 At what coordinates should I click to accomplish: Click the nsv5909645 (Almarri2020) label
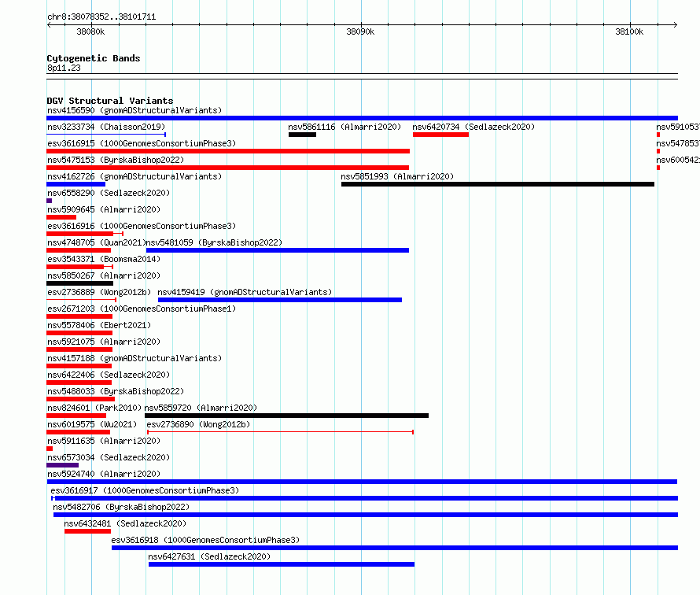click(104, 209)
